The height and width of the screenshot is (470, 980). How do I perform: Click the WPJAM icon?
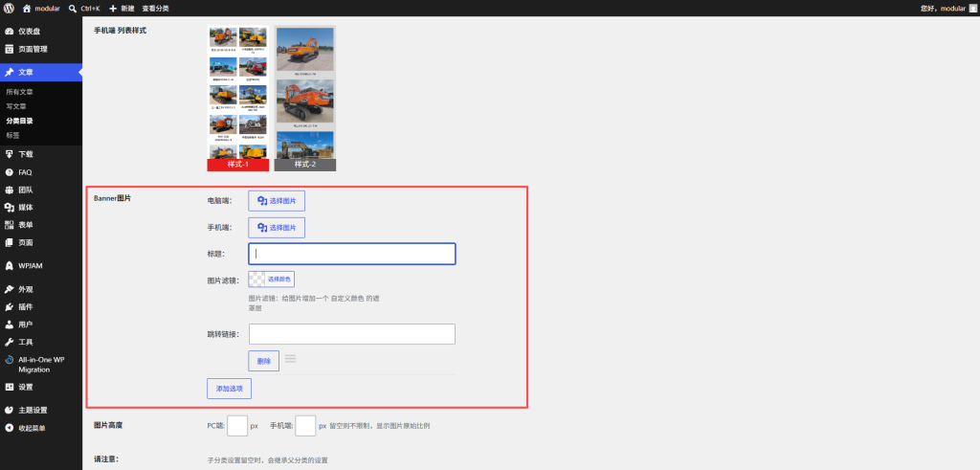coord(9,265)
